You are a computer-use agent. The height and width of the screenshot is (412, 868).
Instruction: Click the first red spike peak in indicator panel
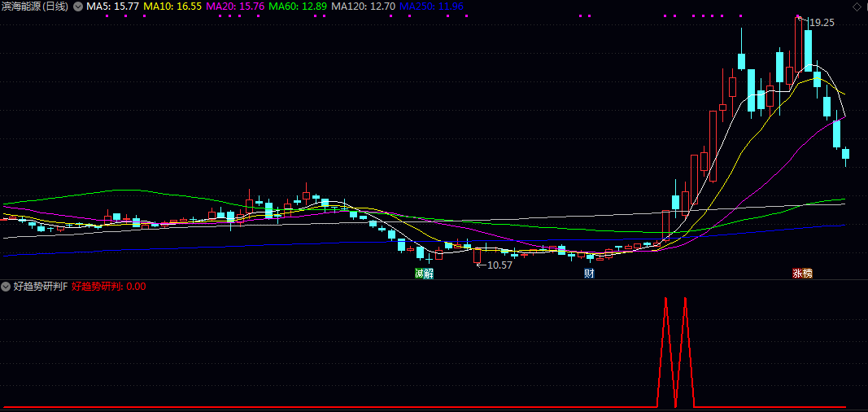(x=666, y=299)
